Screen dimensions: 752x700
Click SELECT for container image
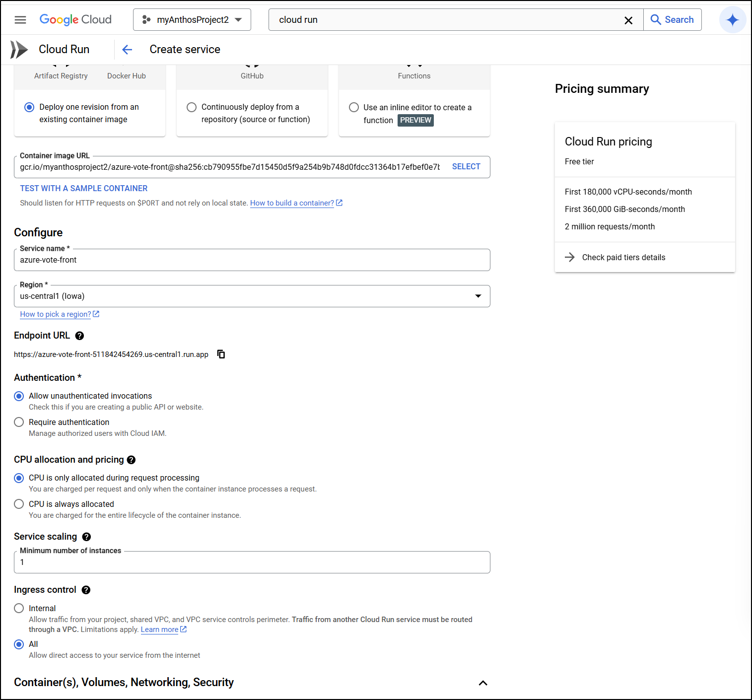click(466, 167)
